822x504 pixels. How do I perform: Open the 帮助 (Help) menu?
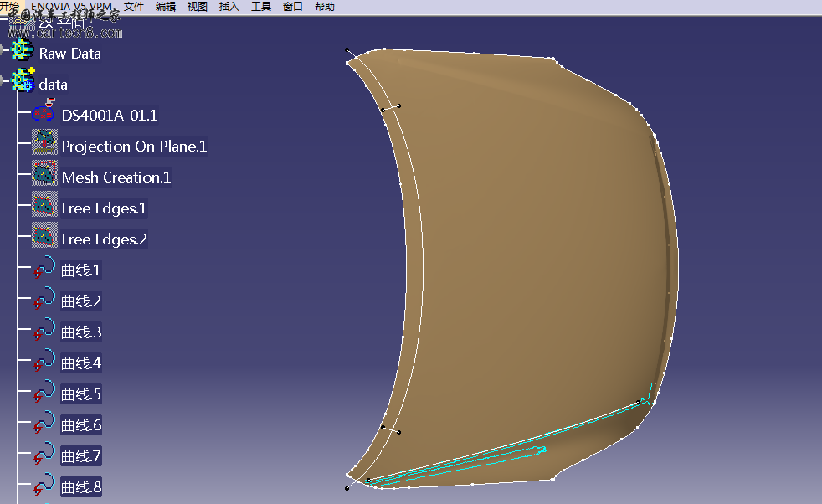click(x=324, y=6)
